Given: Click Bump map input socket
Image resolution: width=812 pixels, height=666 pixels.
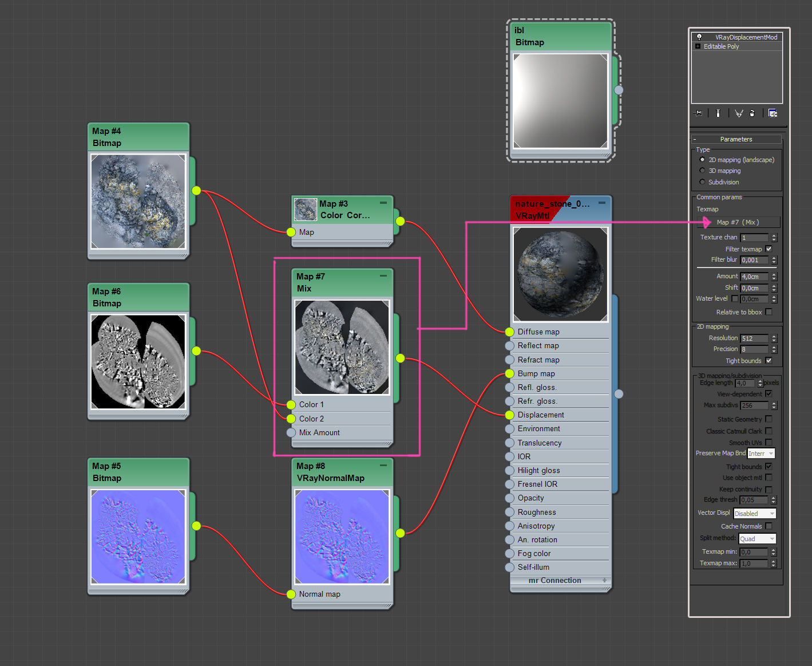Looking at the screenshot, I should pos(510,373).
